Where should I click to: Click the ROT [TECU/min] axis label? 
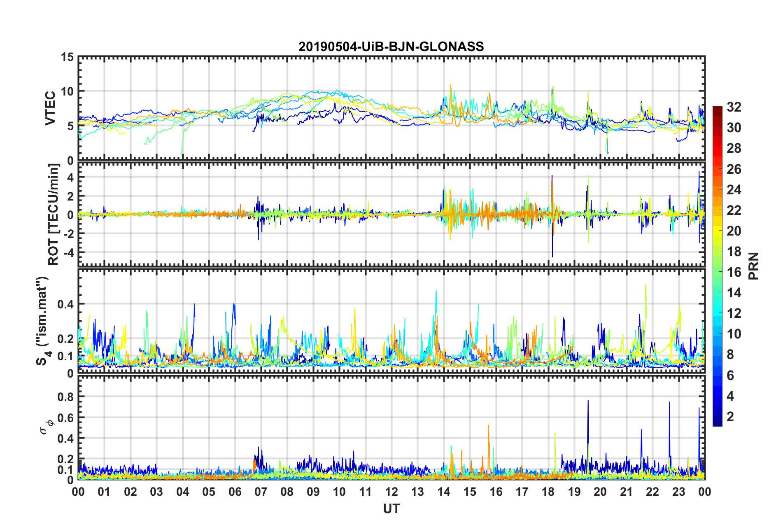pos(53,214)
